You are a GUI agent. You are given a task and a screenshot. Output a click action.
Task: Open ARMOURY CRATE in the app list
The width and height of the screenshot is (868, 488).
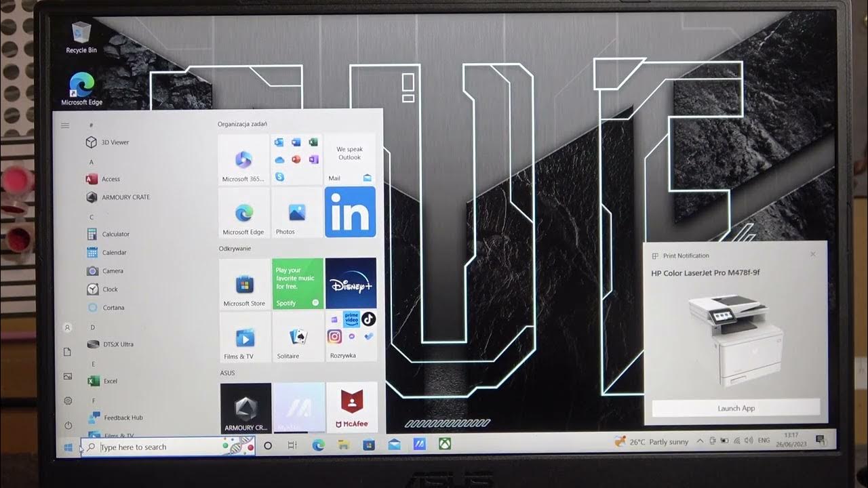tap(118, 197)
